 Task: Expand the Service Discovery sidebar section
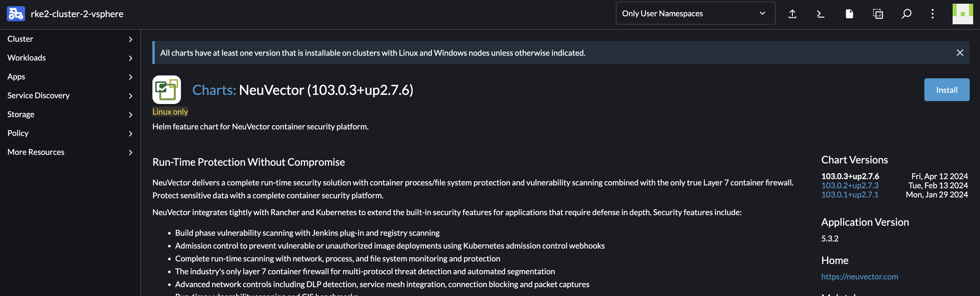[70, 96]
